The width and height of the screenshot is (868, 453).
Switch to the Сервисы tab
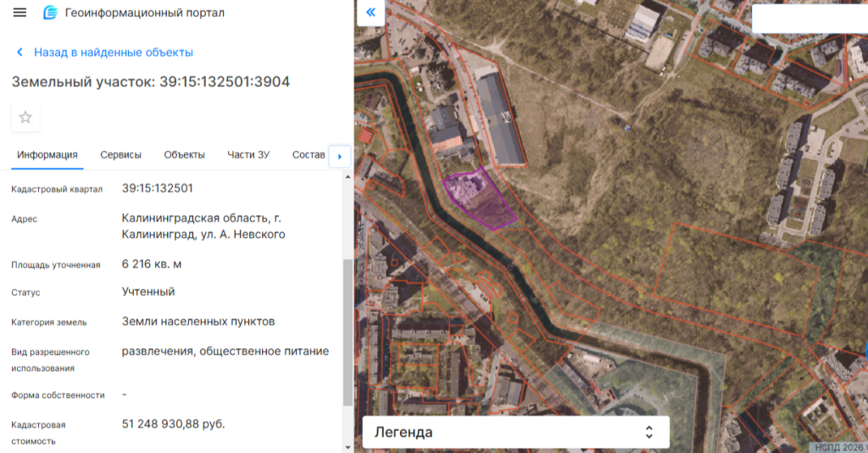tap(120, 155)
